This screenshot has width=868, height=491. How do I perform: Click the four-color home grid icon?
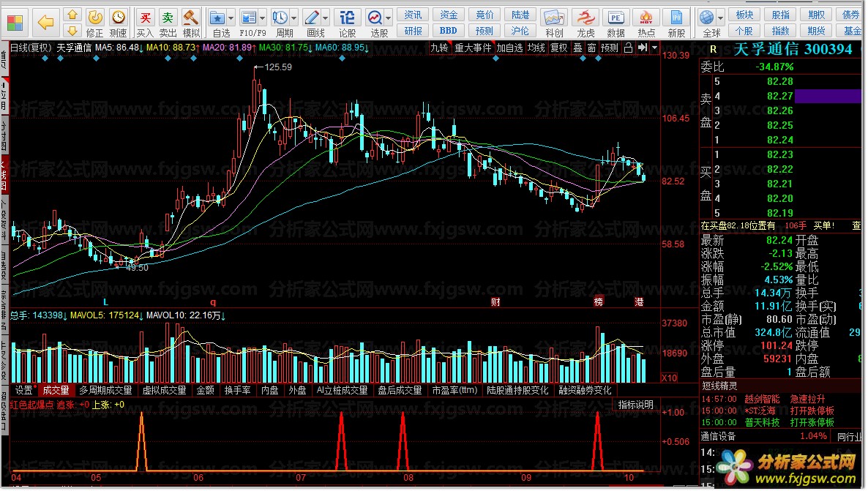point(15,23)
